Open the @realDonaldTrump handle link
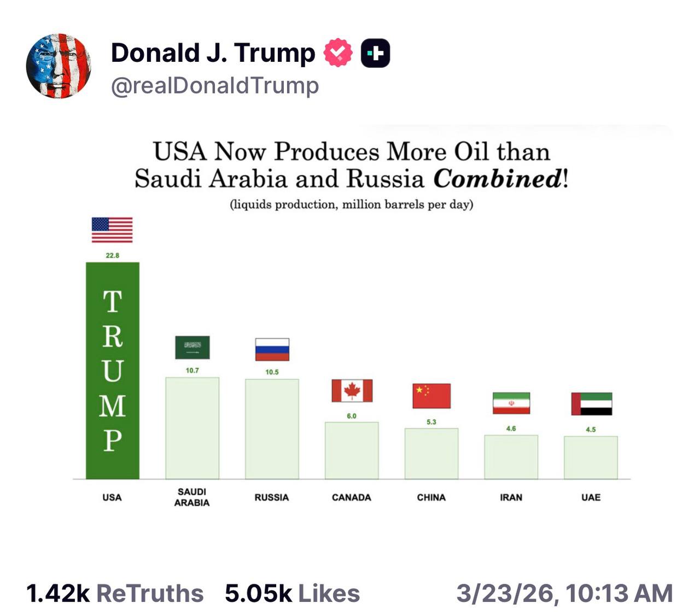Screen dimensions: 700x616 [x=215, y=86]
